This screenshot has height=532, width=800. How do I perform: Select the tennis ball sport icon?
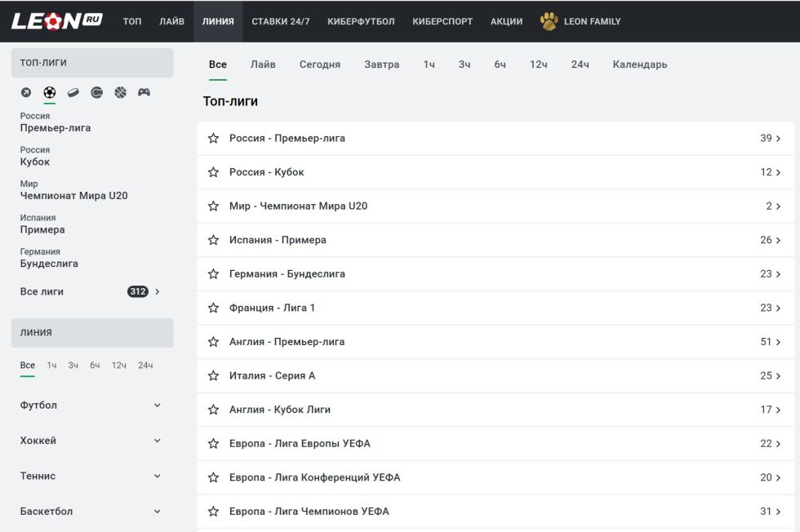[x=97, y=92]
